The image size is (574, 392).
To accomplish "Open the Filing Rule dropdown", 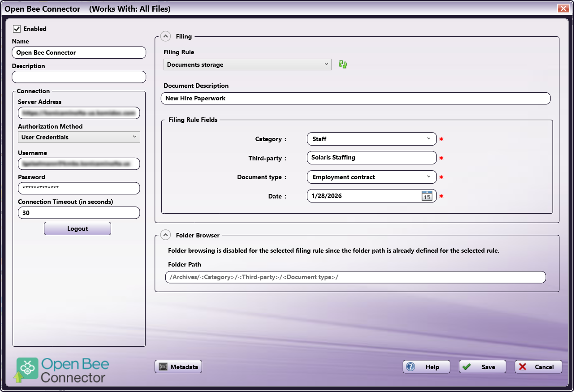I will [247, 65].
